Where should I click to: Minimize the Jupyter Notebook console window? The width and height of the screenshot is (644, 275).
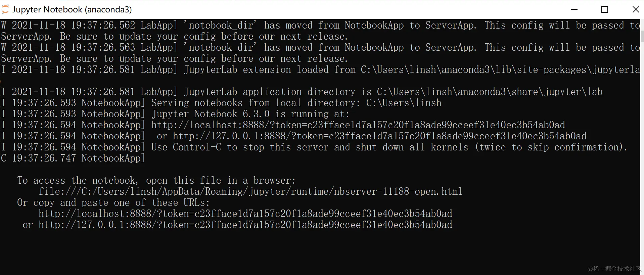tap(574, 9)
